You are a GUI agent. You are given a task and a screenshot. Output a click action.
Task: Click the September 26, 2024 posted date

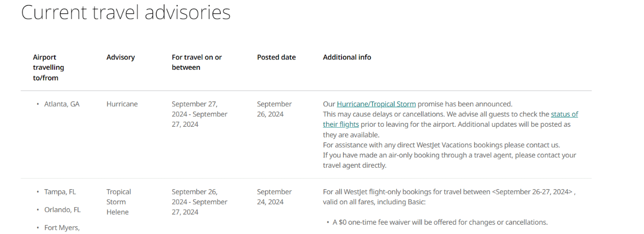click(x=274, y=109)
